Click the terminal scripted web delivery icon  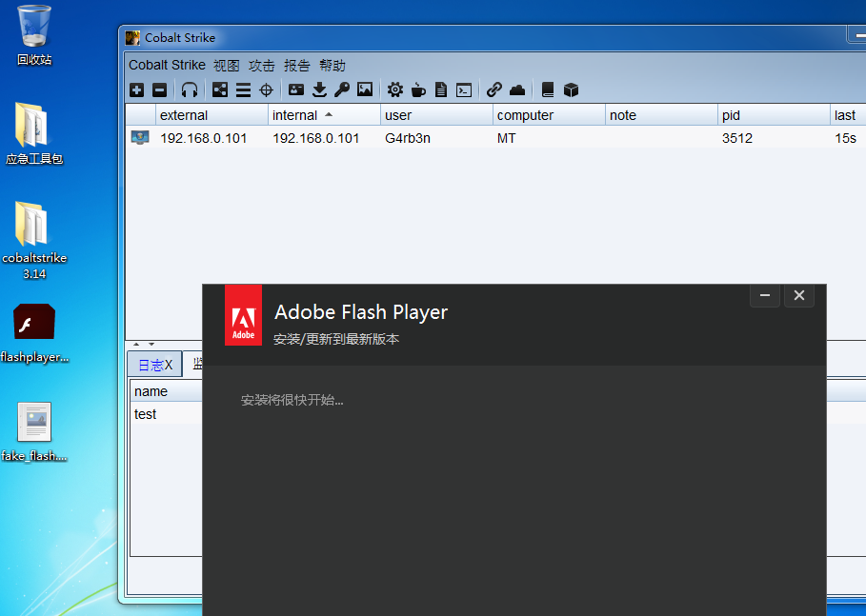coord(464,89)
